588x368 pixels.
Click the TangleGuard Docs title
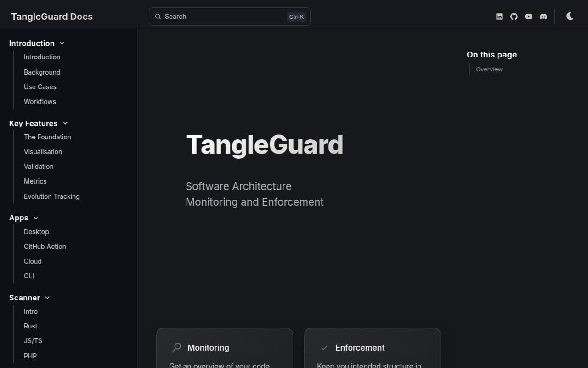(x=51, y=17)
